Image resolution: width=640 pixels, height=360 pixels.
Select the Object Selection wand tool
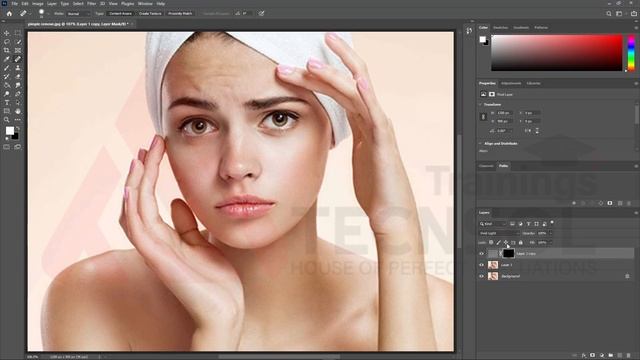pyautogui.click(x=18, y=42)
